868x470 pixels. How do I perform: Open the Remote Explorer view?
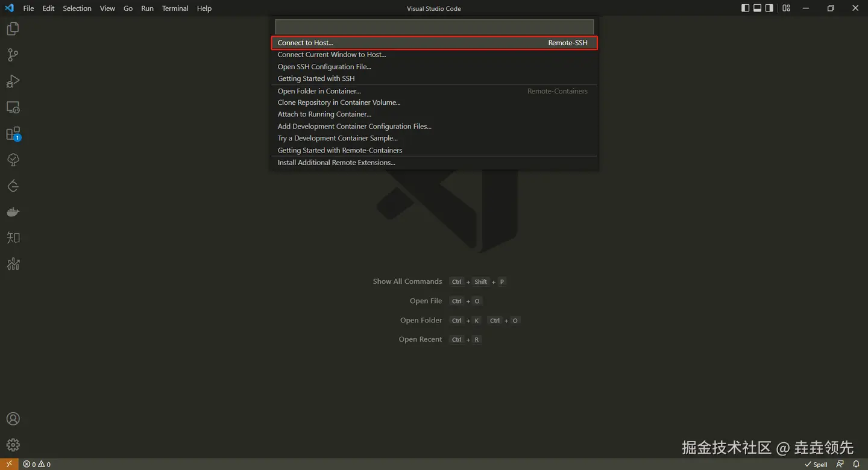13,107
